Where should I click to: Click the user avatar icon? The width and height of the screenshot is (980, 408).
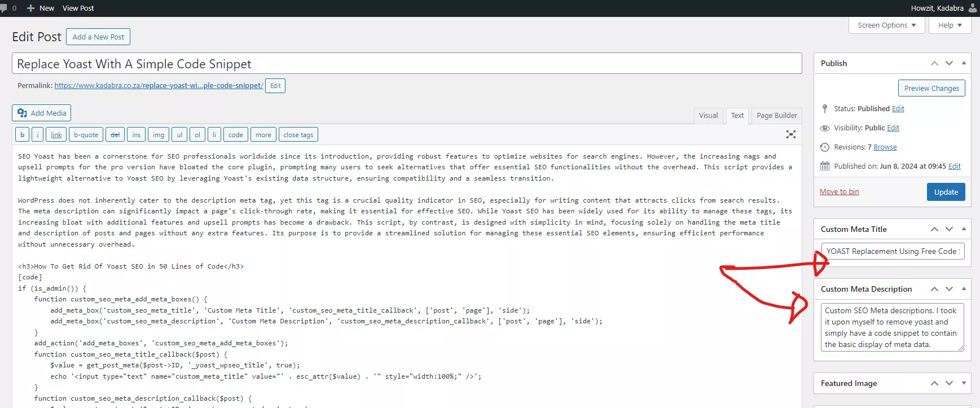click(973, 8)
